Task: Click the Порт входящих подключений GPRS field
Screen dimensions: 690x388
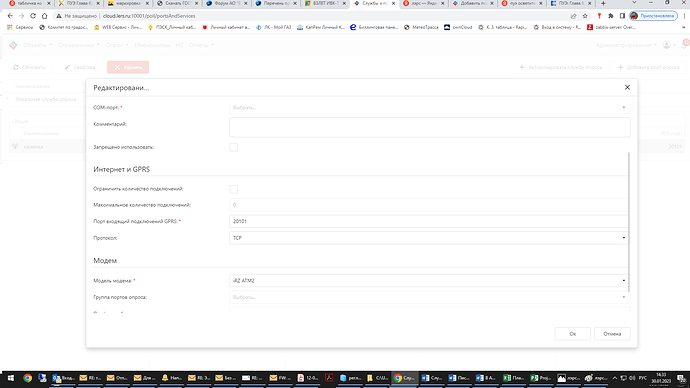Action: pyautogui.click(x=429, y=221)
